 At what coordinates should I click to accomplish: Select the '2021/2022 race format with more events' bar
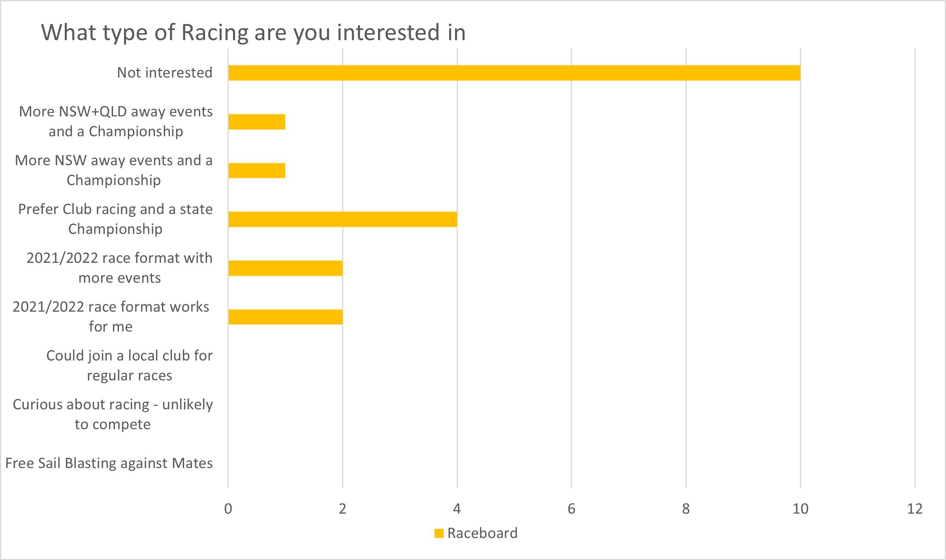(x=285, y=268)
